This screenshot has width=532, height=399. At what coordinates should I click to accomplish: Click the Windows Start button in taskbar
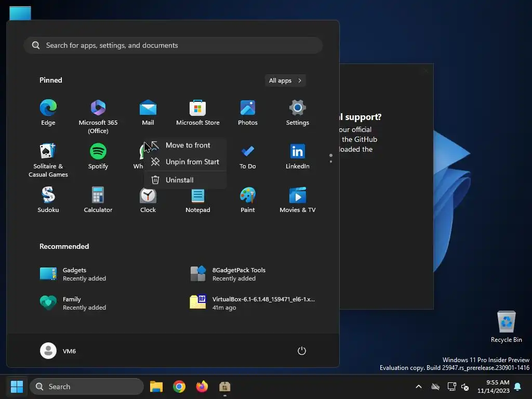click(17, 387)
